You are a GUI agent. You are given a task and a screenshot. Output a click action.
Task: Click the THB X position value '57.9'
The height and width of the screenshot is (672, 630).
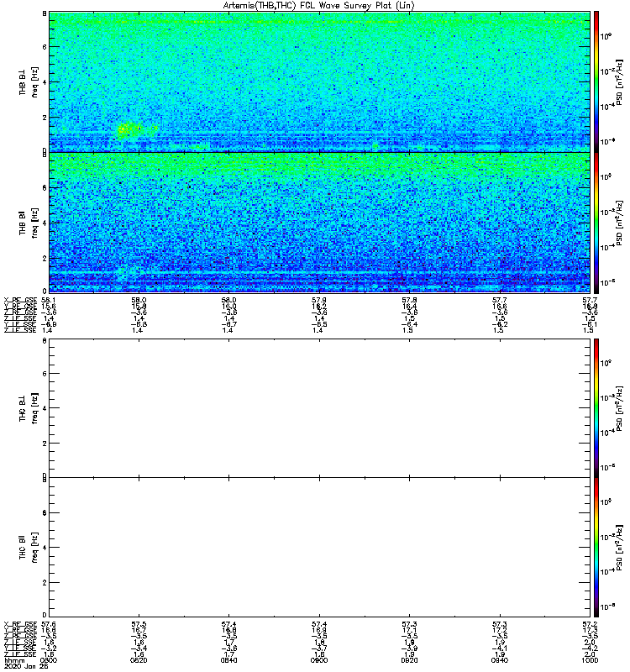[x=319, y=301]
